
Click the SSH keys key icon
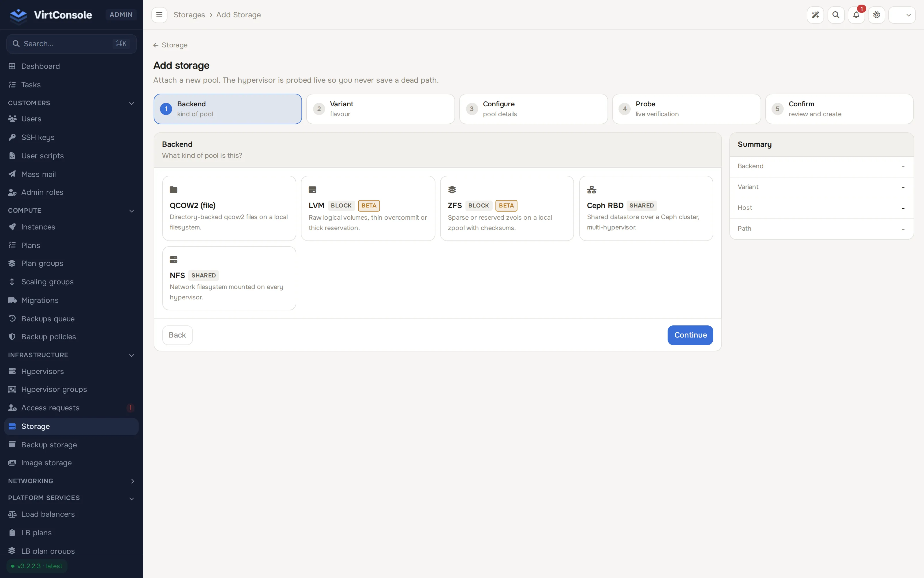pos(12,137)
